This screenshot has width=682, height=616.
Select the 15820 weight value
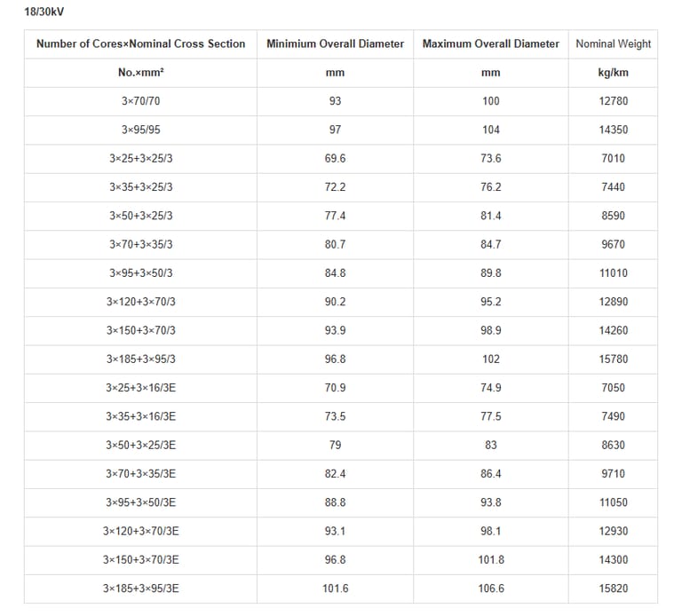[613, 588]
